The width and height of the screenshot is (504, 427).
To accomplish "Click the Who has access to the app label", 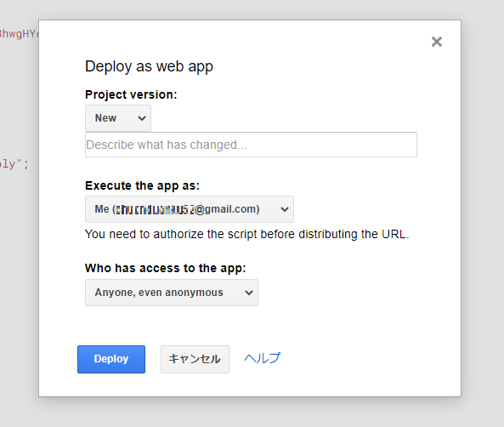I will (x=165, y=268).
